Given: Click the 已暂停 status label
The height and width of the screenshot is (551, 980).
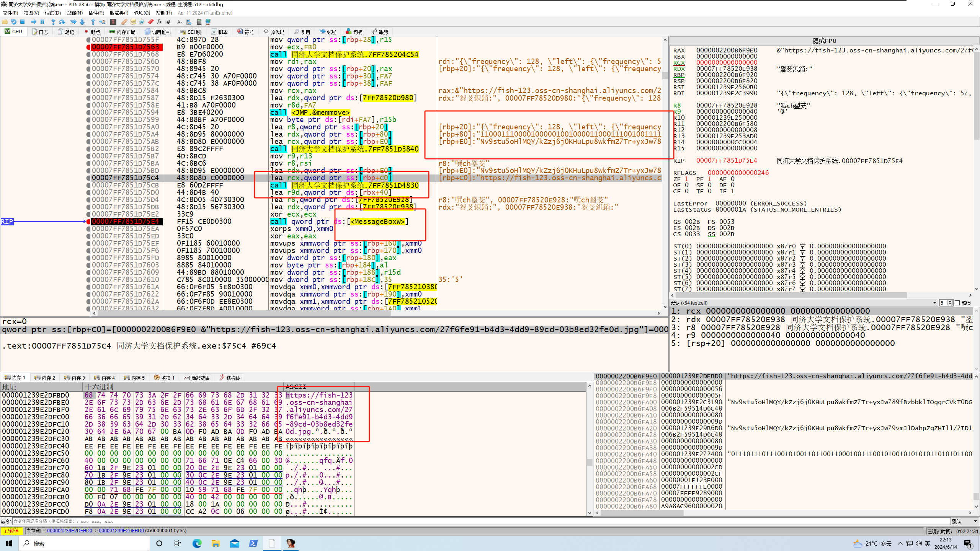Looking at the screenshot, I should [11, 531].
